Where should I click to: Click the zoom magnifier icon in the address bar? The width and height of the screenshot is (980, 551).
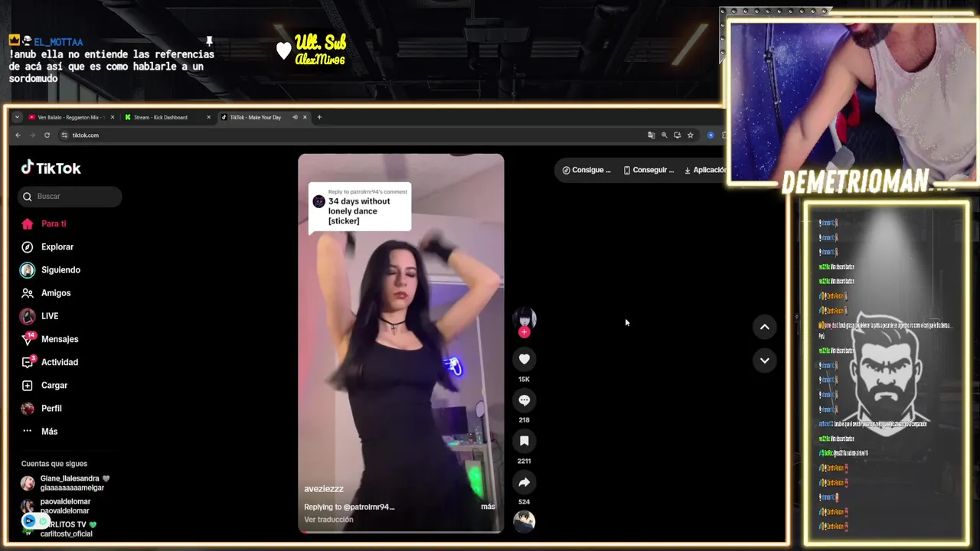pyautogui.click(x=665, y=135)
